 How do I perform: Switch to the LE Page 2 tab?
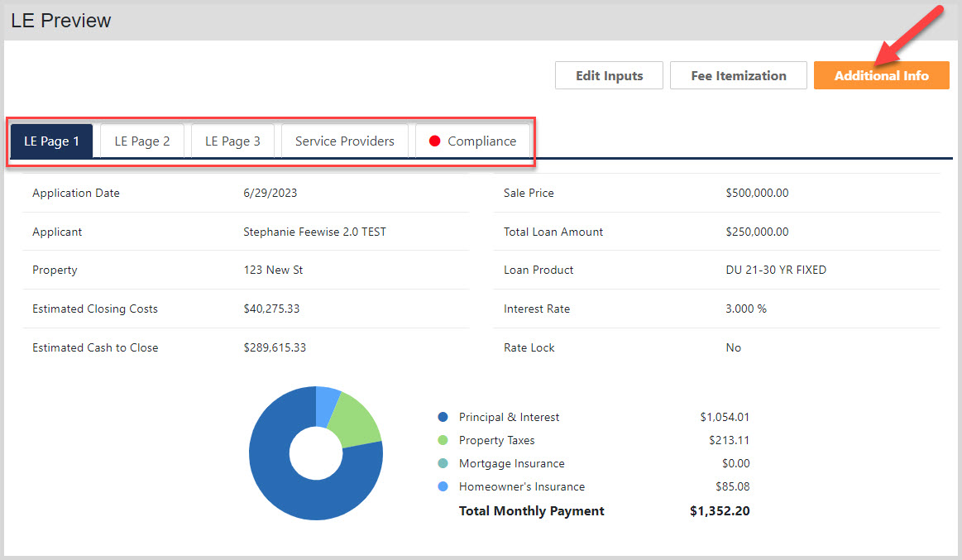141,141
